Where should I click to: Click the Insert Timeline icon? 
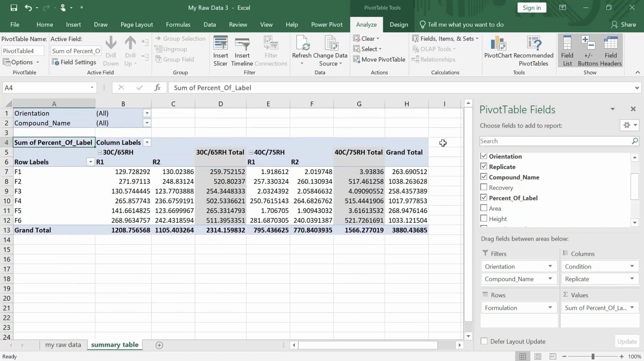click(x=242, y=43)
